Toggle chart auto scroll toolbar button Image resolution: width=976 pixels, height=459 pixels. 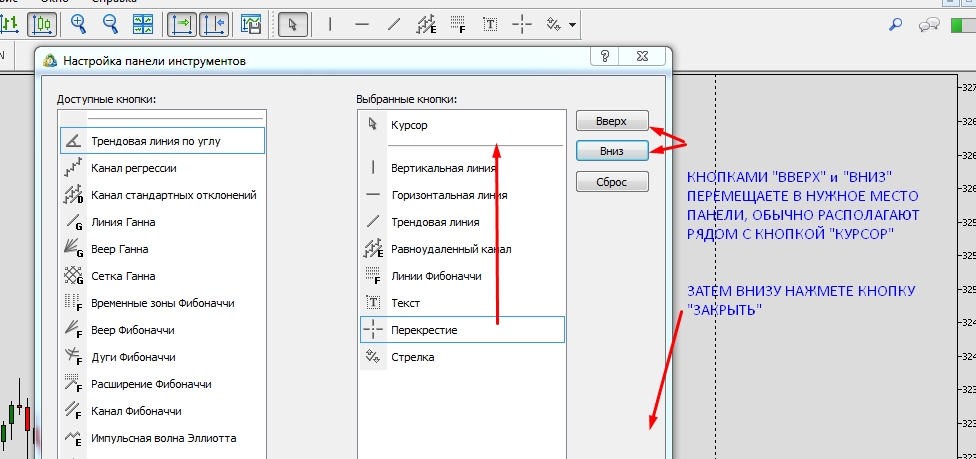182,25
